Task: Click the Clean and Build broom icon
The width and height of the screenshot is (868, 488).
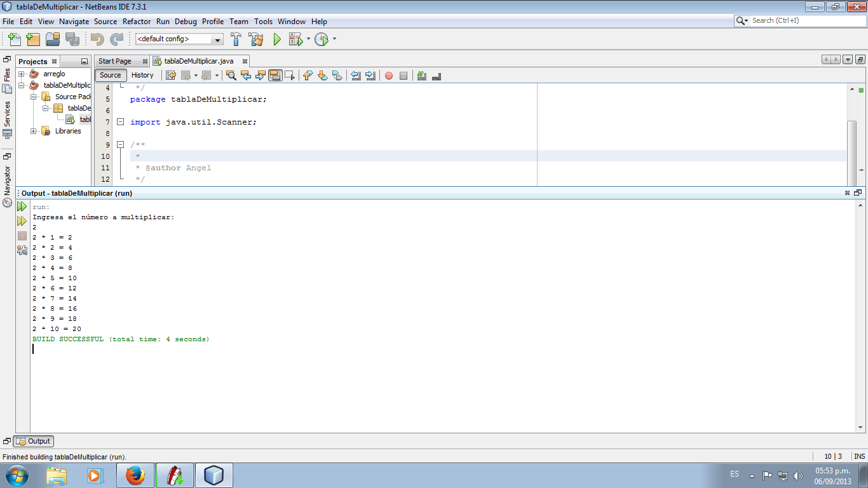Action: click(x=256, y=39)
